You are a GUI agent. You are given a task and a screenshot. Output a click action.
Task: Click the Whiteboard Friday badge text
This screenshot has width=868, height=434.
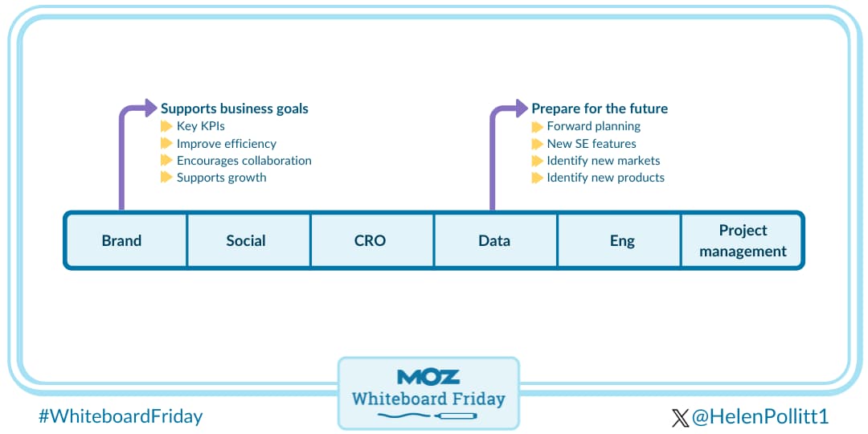pyautogui.click(x=428, y=399)
